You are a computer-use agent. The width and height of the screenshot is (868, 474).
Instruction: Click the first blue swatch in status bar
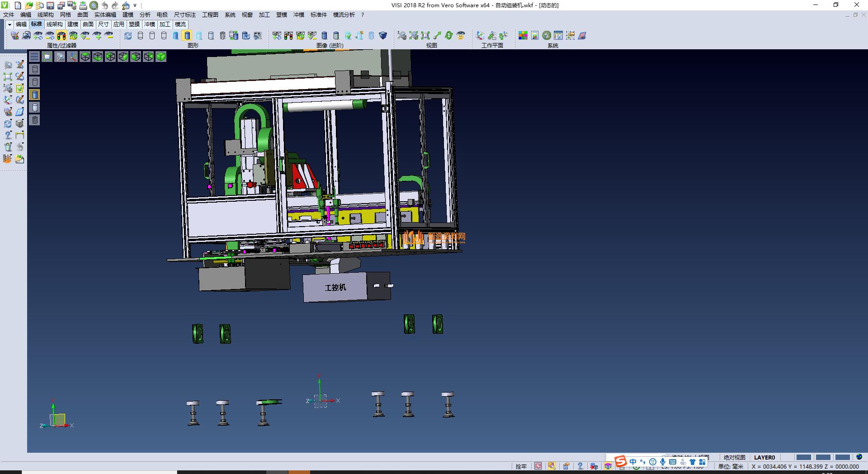pyautogui.click(x=803, y=457)
